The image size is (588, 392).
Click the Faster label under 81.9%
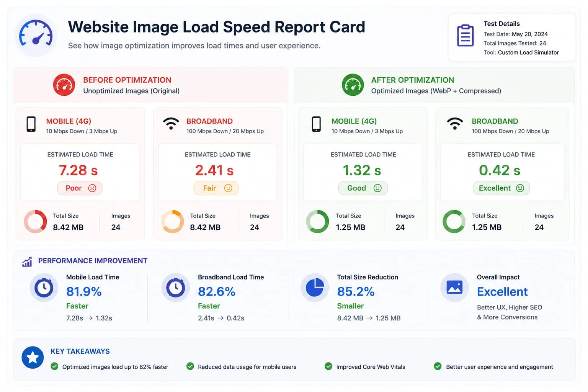pos(77,306)
